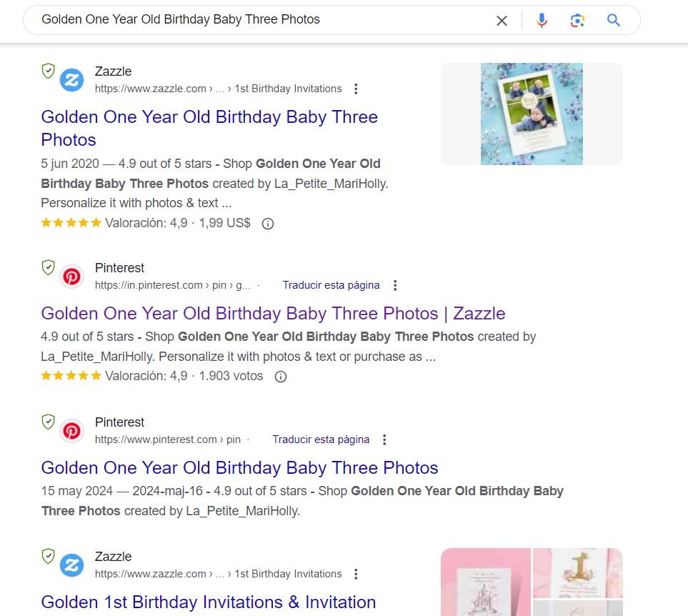Clear the search box with the X icon
The height and width of the screenshot is (616, 688).
click(x=502, y=20)
